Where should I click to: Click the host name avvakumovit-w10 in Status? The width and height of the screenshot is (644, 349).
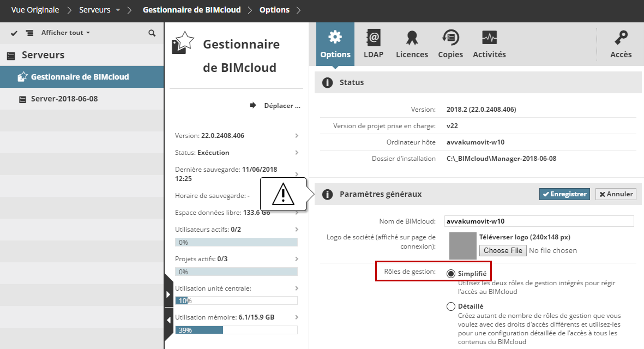coord(476,142)
